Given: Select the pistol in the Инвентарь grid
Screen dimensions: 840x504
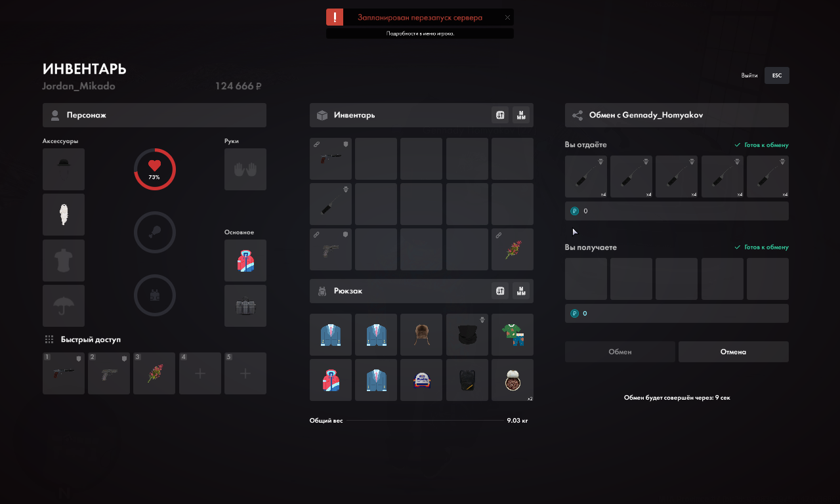Looking at the screenshot, I should pyautogui.click(x=331, y=249).
